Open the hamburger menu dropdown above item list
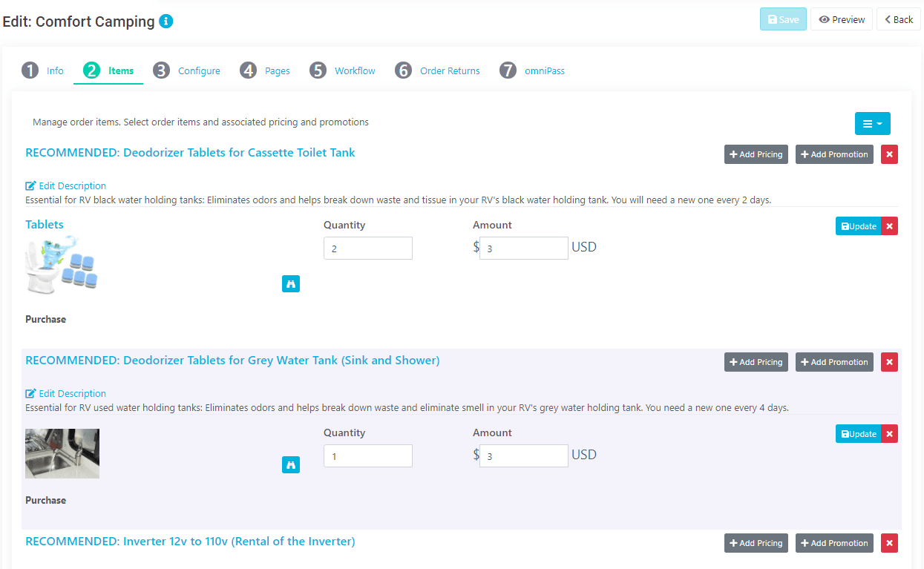 (x=872, y=123)
